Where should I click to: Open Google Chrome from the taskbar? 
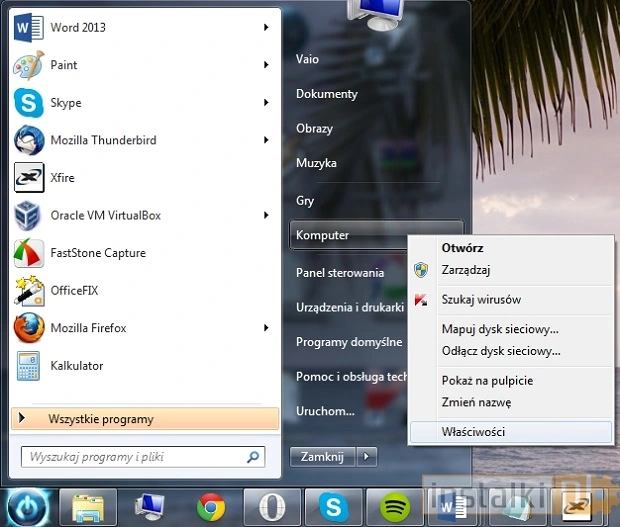211,508
